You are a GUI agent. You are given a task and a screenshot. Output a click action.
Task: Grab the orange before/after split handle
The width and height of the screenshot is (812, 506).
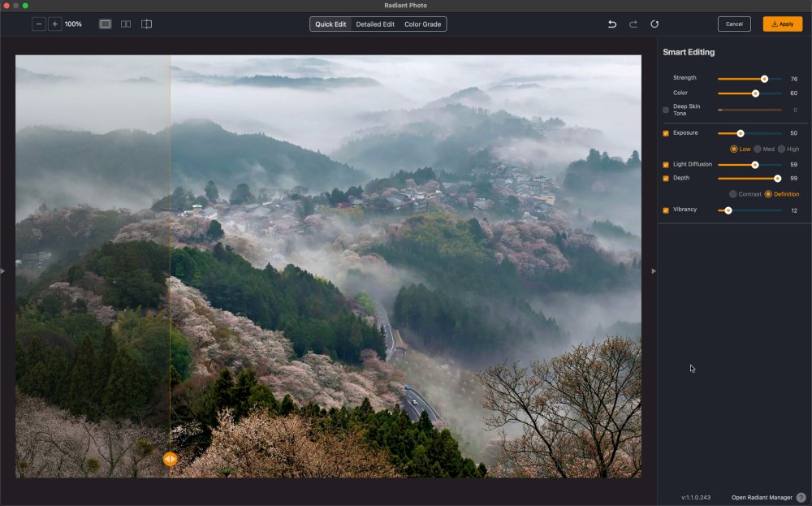[x=170, y=459]
